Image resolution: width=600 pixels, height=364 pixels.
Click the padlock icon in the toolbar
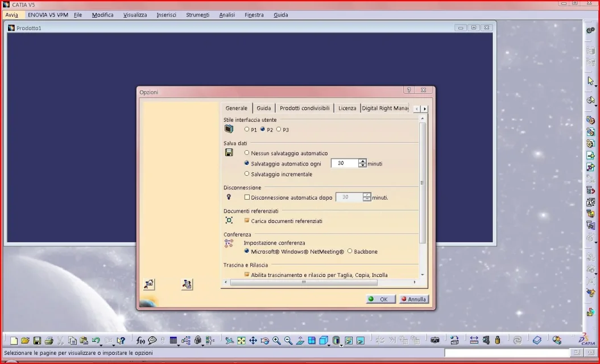click(198, 341)
